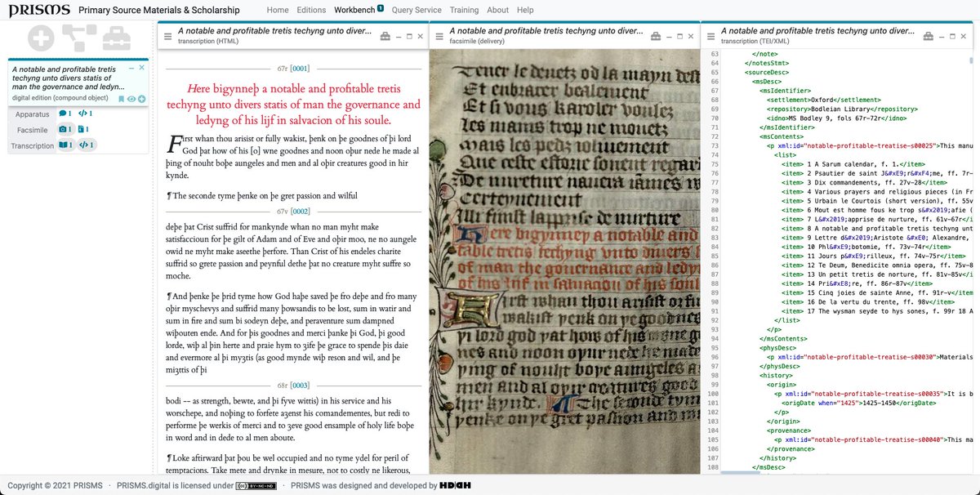The image size is (980, 495).
Task: Minimize the facsimile delivery panel
Action: click(670, 37)
